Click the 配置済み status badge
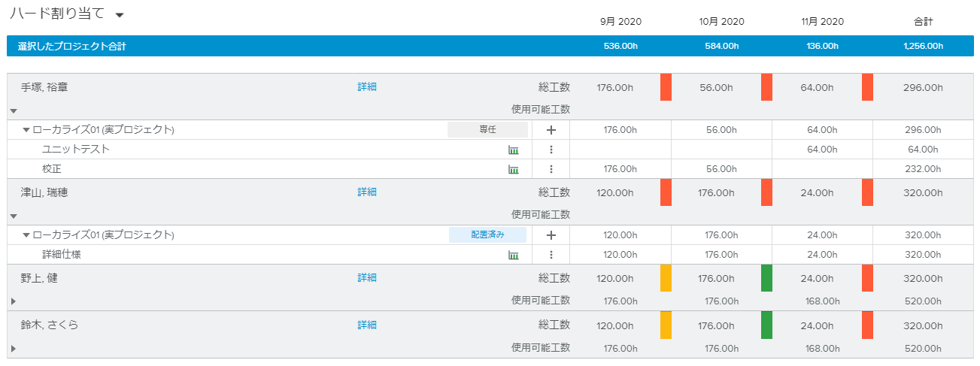 (x=487, y=235)
